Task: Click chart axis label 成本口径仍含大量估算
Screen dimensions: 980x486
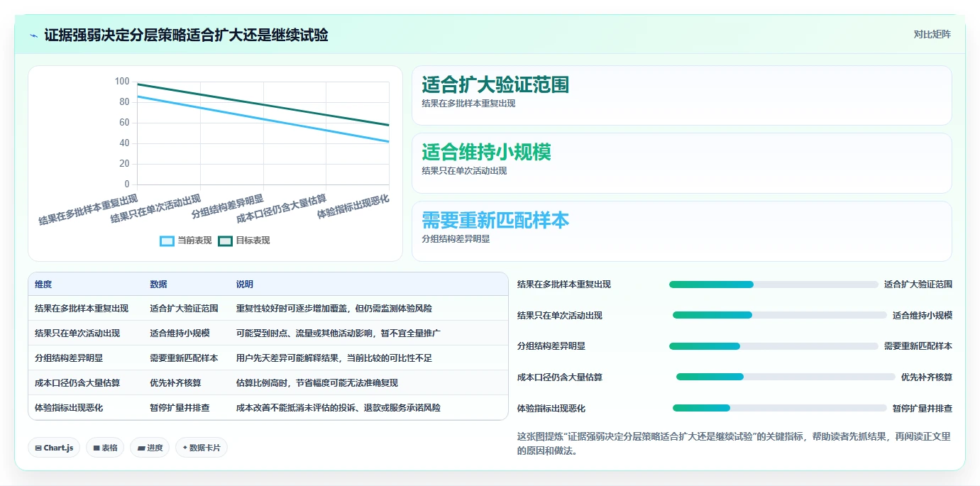Action: [282, 208]
